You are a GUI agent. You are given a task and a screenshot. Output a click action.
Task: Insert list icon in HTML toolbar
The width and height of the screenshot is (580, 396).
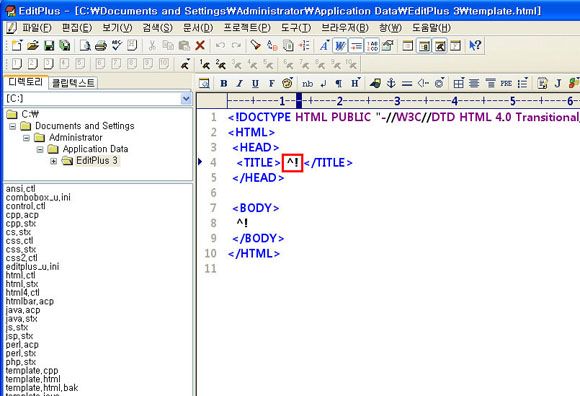click(x=523, y=84)
